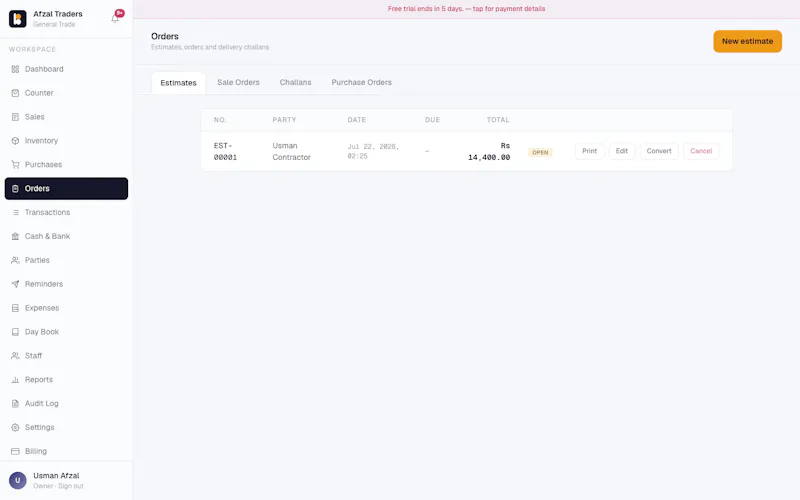Click the Usman Afzal avatar

pos(18,480)
